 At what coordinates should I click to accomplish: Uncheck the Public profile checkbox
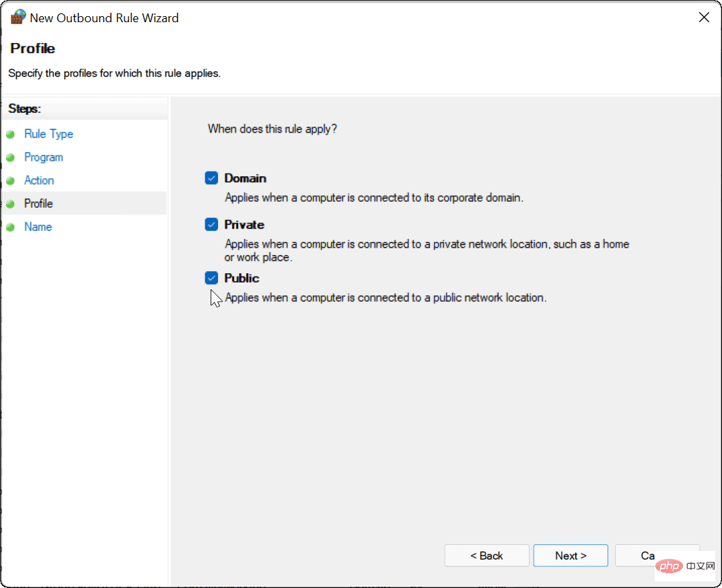211,278
